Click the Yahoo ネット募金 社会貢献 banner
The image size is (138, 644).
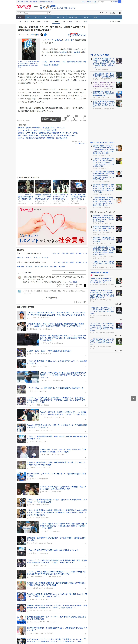(x=52, y=226)
